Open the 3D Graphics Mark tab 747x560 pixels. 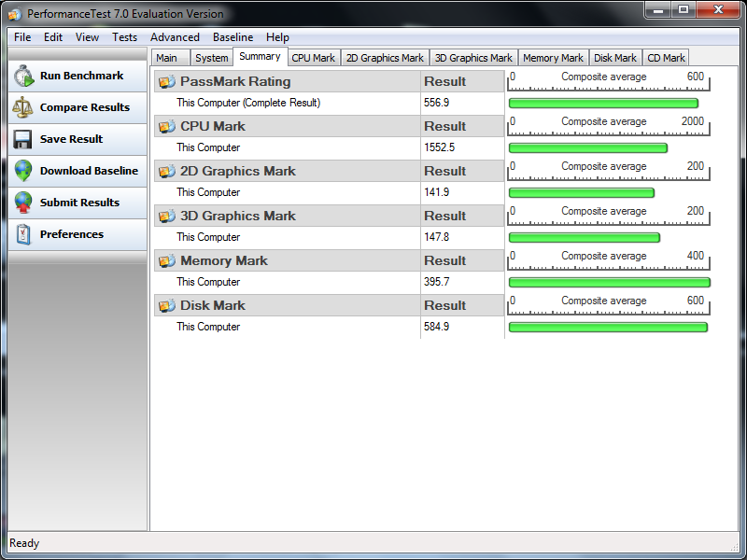[x=473, y=58]
